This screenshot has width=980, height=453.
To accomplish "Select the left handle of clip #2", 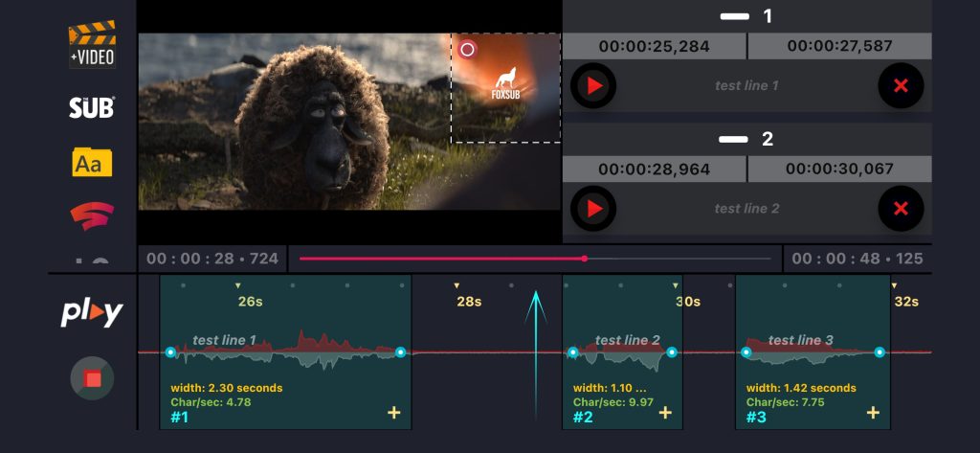I will [572, 352].
